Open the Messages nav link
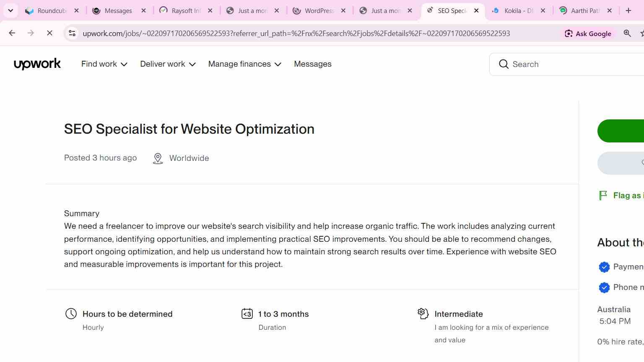 pyautogui.click(x=313, y=64)
